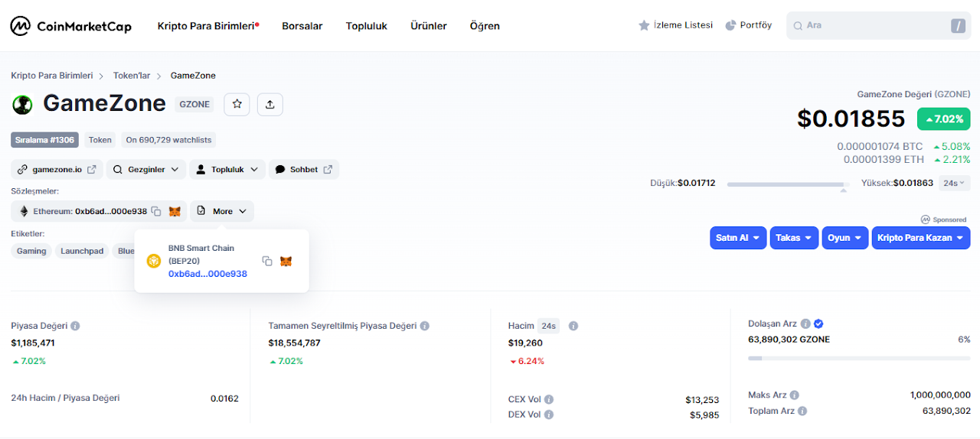The height and width of the screenshot is (439, 980).
Task: Open the Öğren navigation menu
Action: tap(485, 26)
